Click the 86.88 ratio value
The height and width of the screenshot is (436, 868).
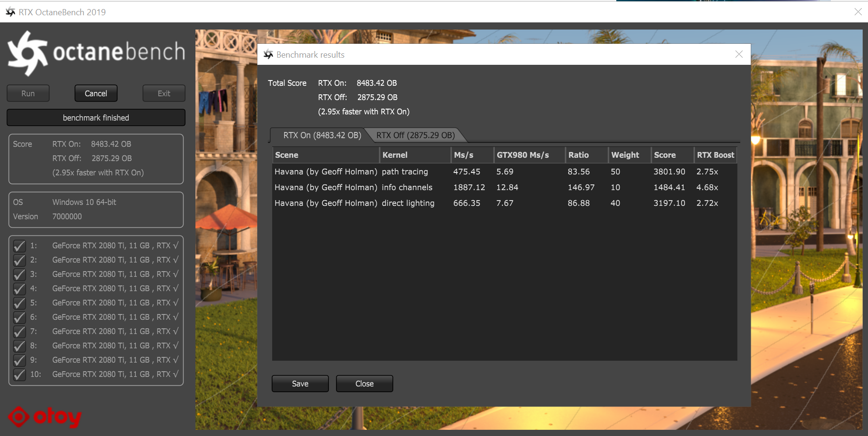pos(579,203)
